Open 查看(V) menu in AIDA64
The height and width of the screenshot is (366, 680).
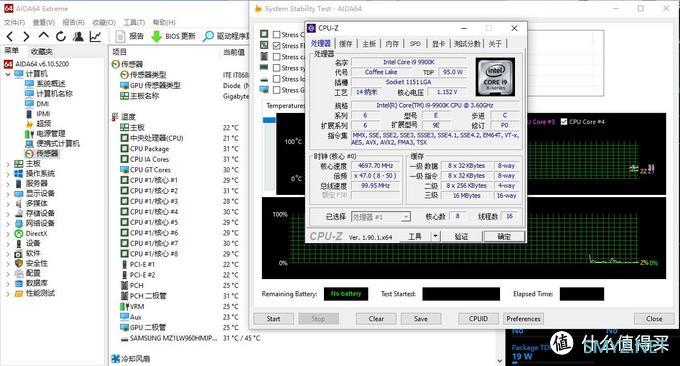pos(43,22)
